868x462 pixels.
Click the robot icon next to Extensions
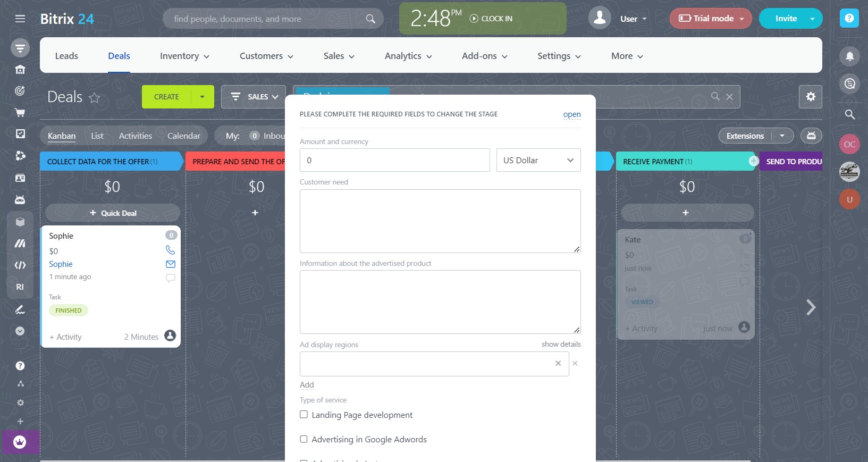click(x=811, y=136)
